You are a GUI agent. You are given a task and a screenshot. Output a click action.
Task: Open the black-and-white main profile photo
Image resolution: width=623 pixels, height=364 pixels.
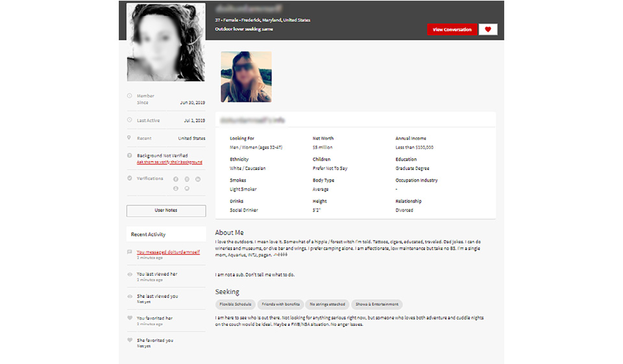165,42
